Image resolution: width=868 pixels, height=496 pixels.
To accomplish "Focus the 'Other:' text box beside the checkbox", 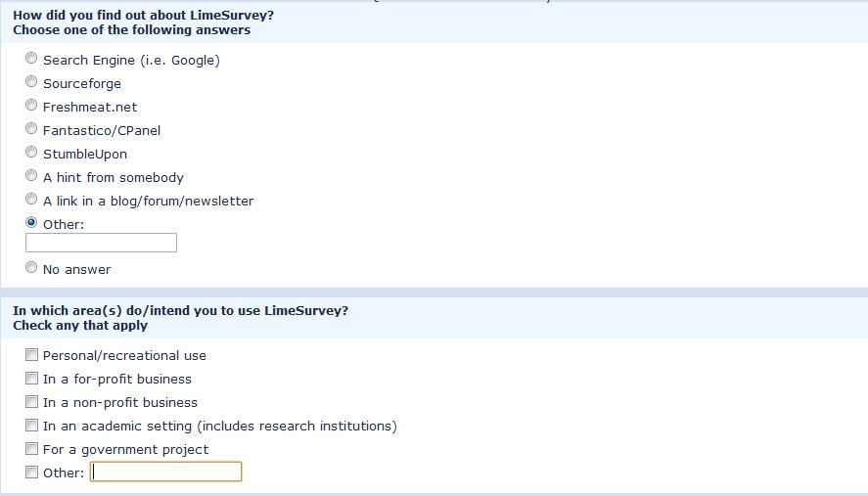I will [165, 473].
